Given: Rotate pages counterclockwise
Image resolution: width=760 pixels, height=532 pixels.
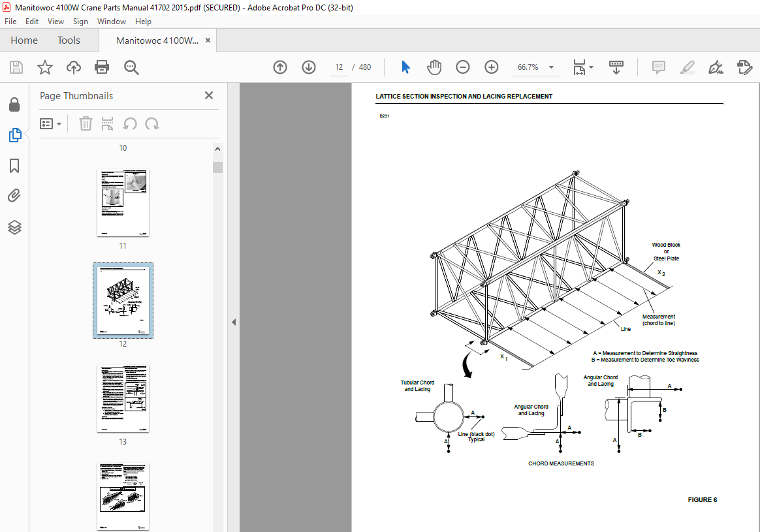Looking at the screenshot, I should tap(129, 123).
